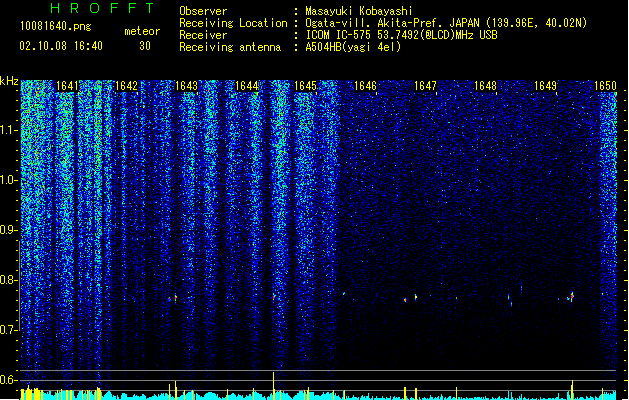This screenshot has height=400, width=629.
Task: Click the 0.9 kHz frequency axis label
Action: click(x=8, y=230)
